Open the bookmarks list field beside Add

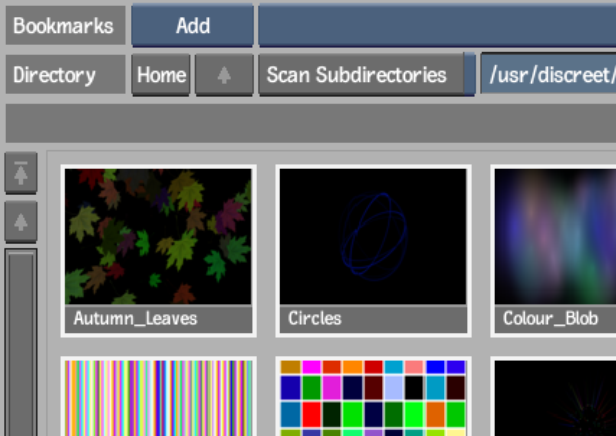pos(437,26)
